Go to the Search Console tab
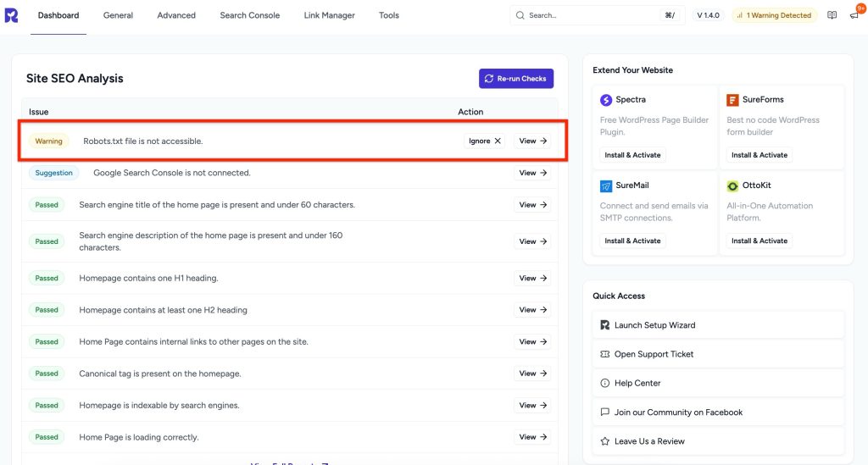The width and height of the screenshot is (868, 465). click(249, 15)
